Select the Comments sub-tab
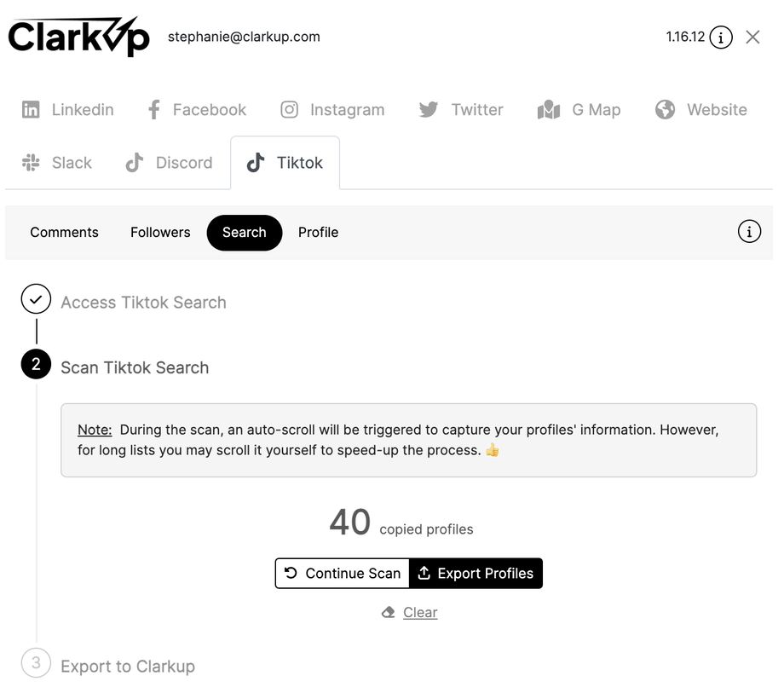The width and height of the screenshot is (784, 693). 64,233
